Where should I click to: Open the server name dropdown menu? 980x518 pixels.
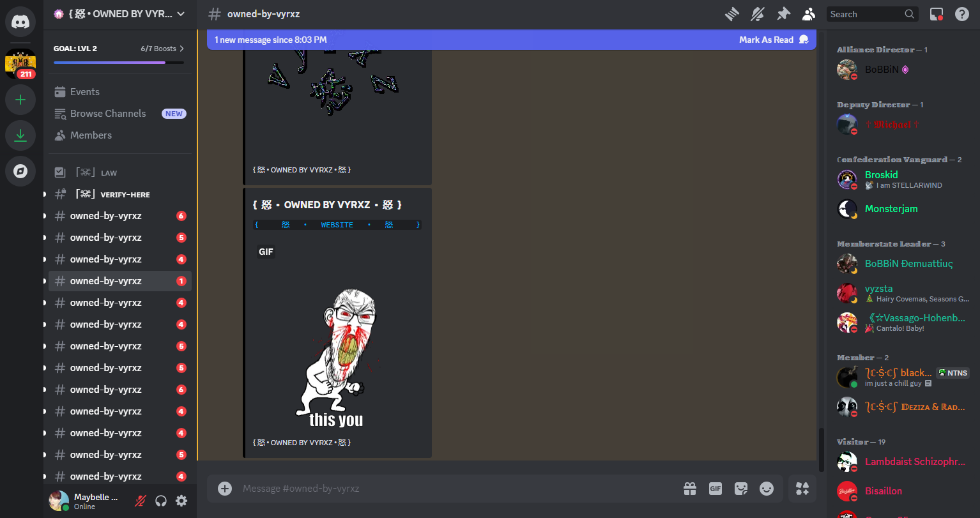[x=181, y=14]
